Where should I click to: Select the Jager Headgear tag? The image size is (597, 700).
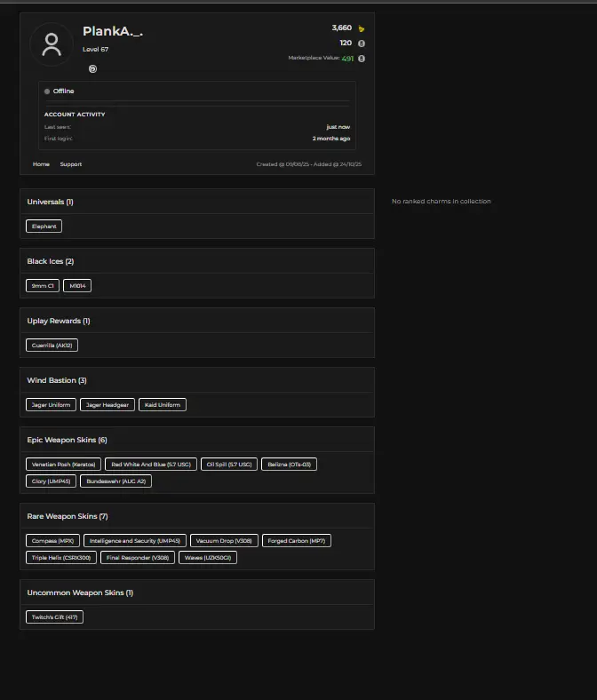[x=107, y=405]
